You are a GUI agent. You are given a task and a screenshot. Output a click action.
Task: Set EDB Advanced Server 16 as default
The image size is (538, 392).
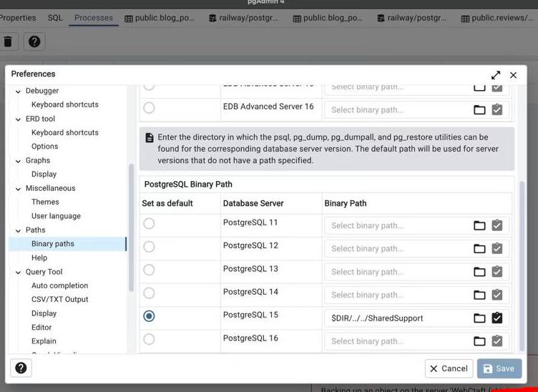(149, 108)
